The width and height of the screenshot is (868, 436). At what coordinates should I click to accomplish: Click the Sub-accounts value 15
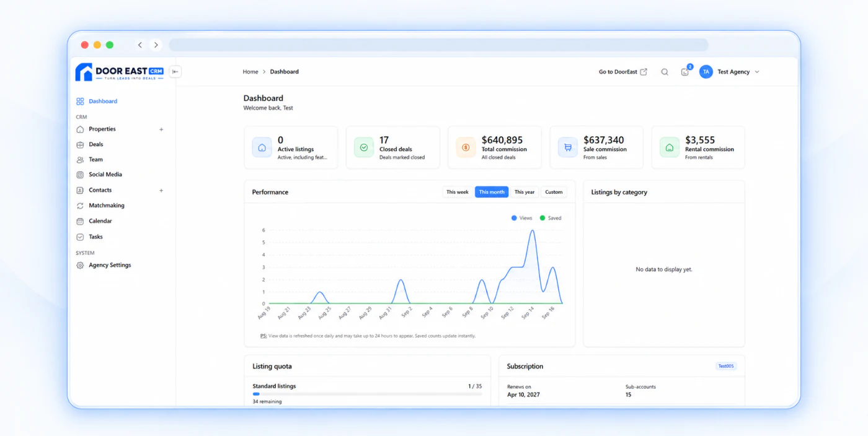click(628, 395)
